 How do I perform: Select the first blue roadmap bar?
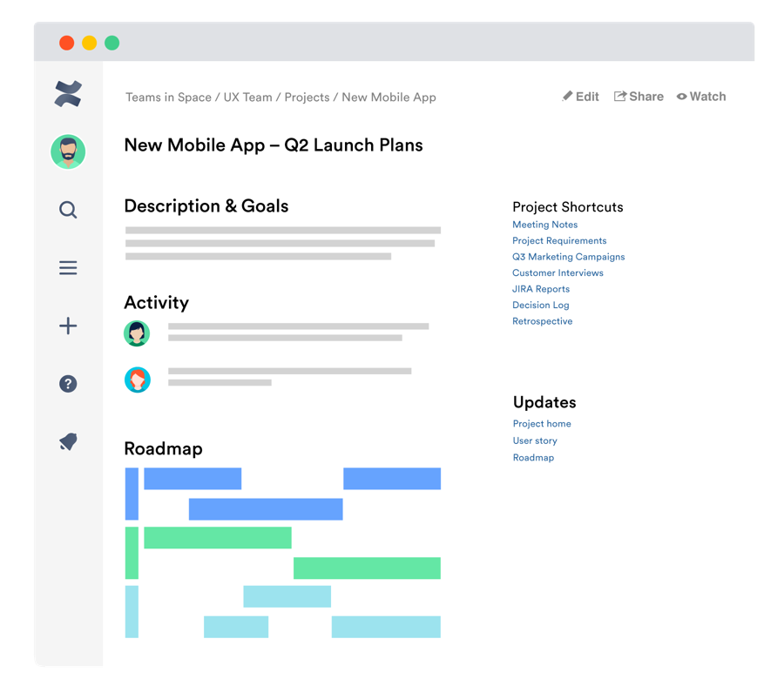coord(193,479)
